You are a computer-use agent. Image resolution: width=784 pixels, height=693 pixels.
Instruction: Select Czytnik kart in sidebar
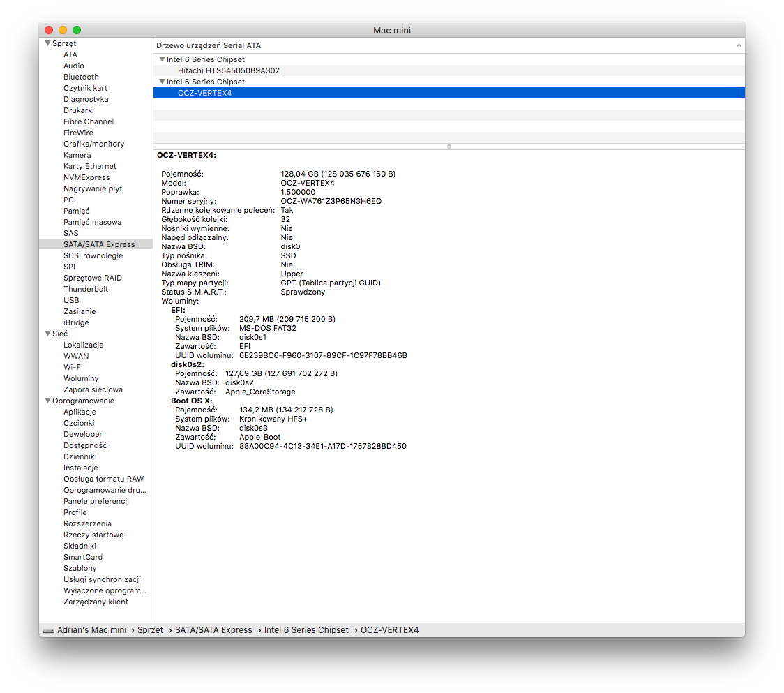[85, 88]
